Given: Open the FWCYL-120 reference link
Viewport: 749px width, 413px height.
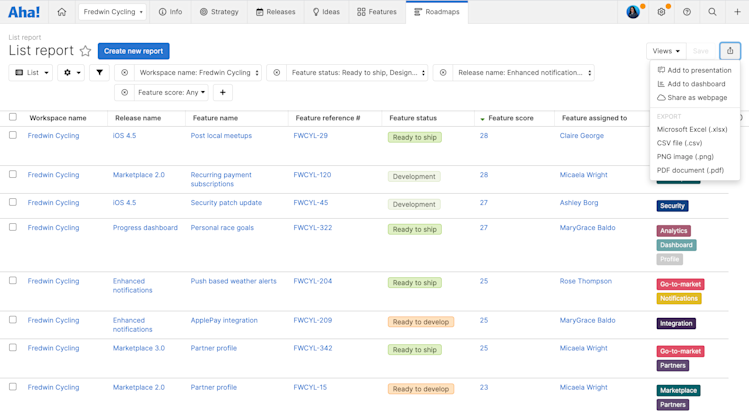Looking at the screenshot, I should tap(312, 175).
